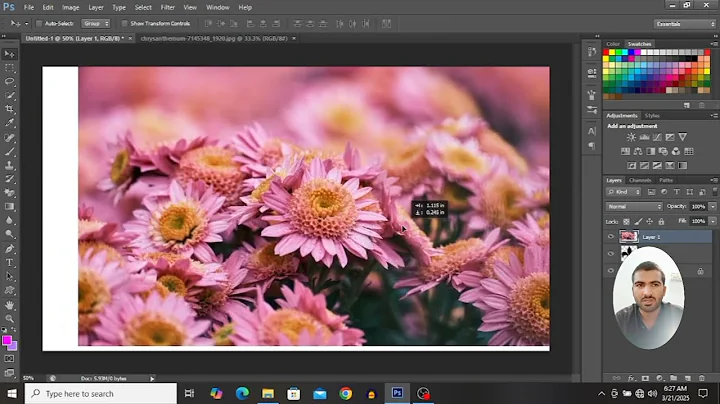Viewport: 720px width, 404px height.
Task: Select the History Brush tool
Action: pyautogui.click(x=9, y=179)
